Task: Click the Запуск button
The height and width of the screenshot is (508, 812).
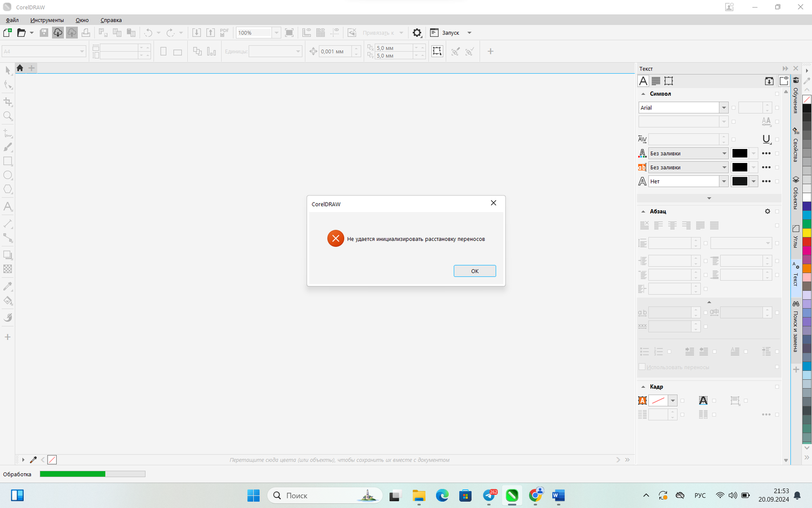Action: (x=445, y=32)
